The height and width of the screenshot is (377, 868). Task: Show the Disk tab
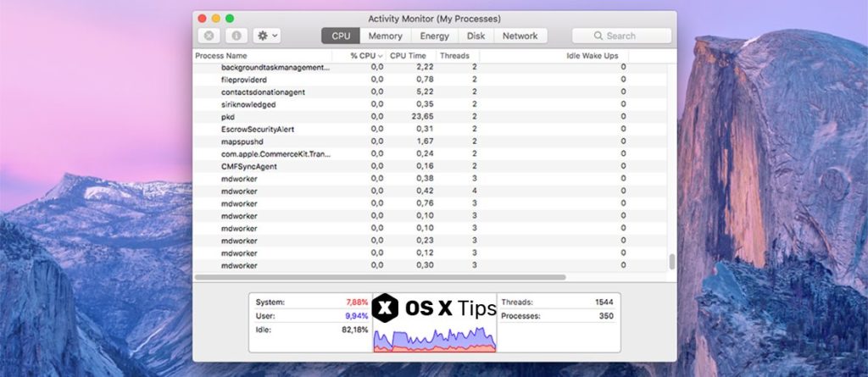coord(476,36)
